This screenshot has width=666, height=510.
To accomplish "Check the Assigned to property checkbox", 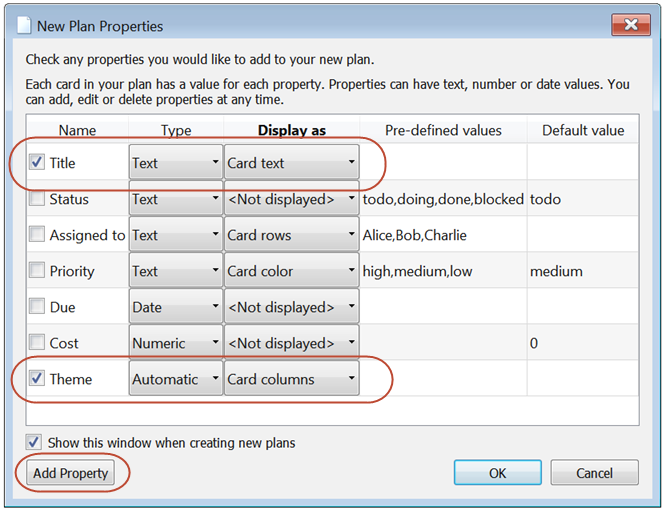I will point(37,235).
